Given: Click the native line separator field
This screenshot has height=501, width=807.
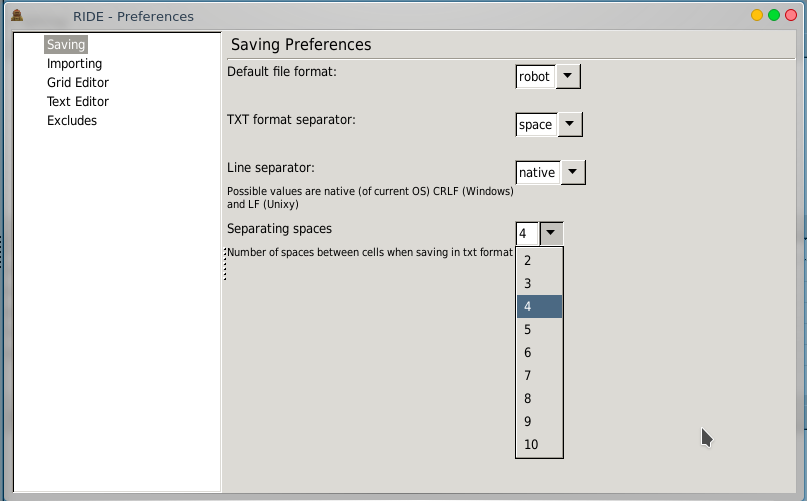Looking at the screenshot, I should tap(538, 172).
